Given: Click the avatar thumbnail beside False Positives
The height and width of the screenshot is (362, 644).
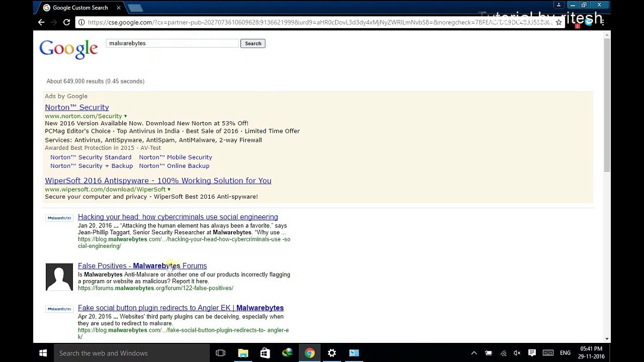Looking at the screenshot, I should pyautogui.click(x=59, y=277).
